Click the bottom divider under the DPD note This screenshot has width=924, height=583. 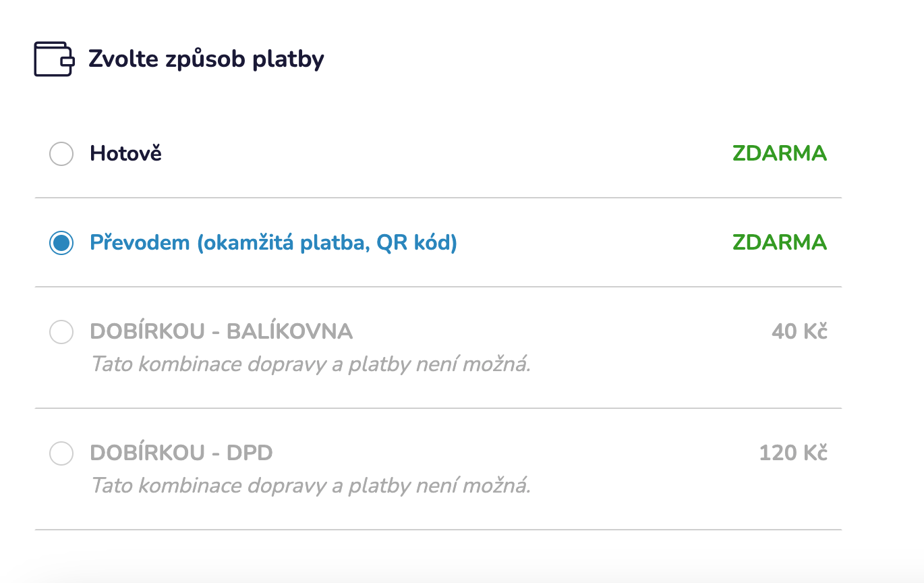tap(438, 530)
